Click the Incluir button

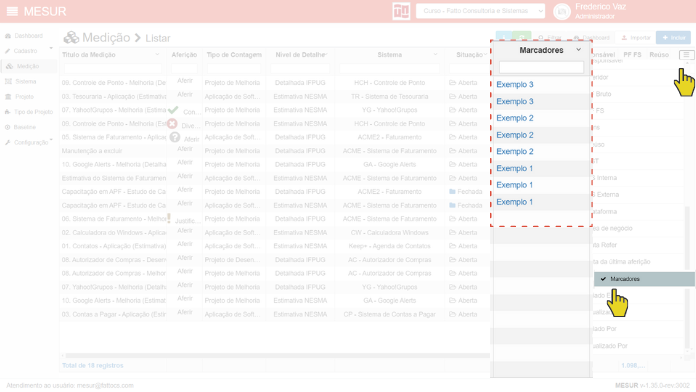(673, 38)
